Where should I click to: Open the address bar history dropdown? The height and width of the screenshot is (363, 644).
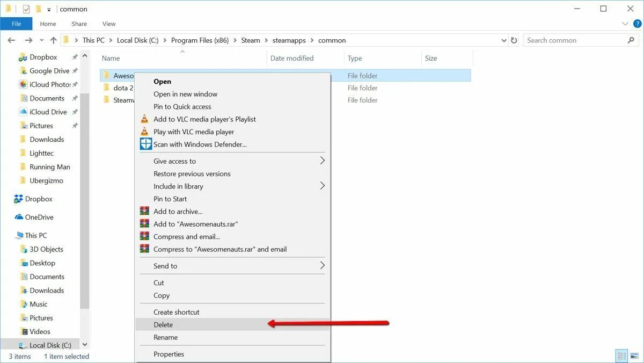tap(503, 40)
